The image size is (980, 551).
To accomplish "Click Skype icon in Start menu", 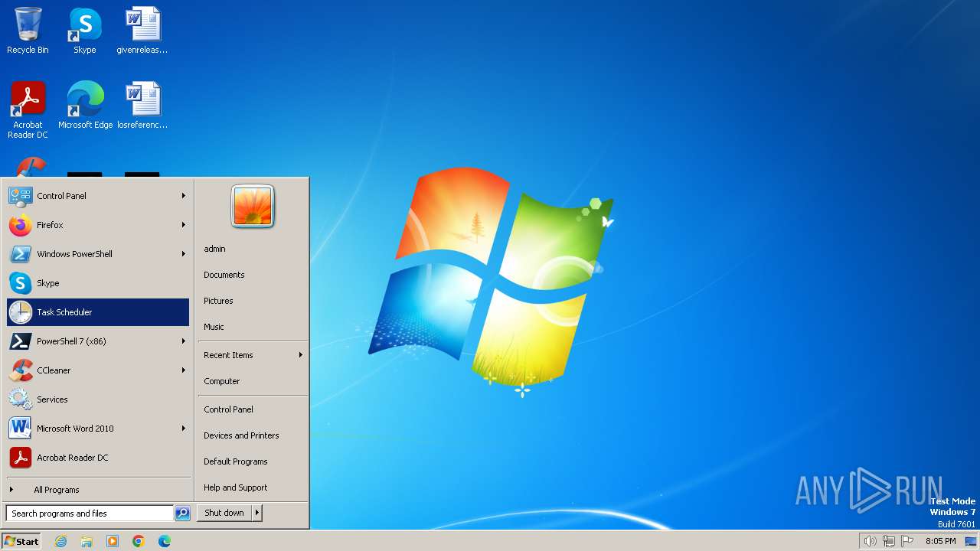I will tap(20, 283).
